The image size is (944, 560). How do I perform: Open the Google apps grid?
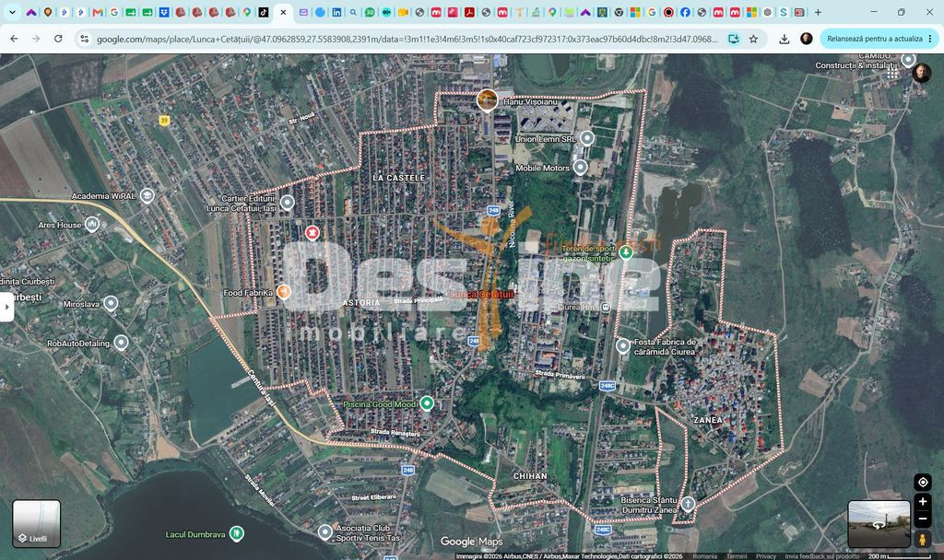click(x=892, y=73)
